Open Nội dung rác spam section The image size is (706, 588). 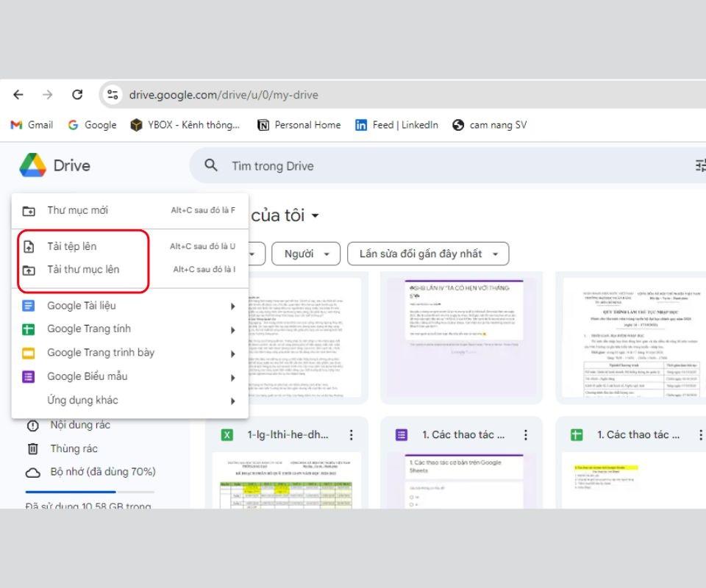click(x=79, y=425)
